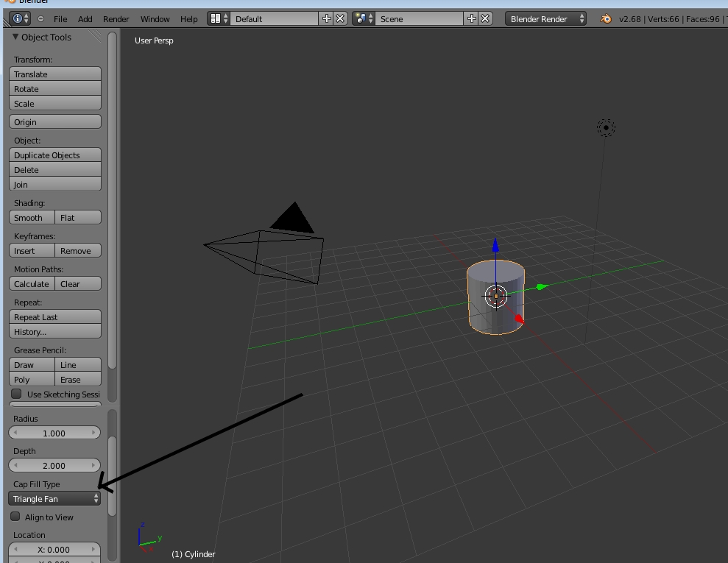Click the '(1) Cylinder' object label
728x563 pixels.
193,554
